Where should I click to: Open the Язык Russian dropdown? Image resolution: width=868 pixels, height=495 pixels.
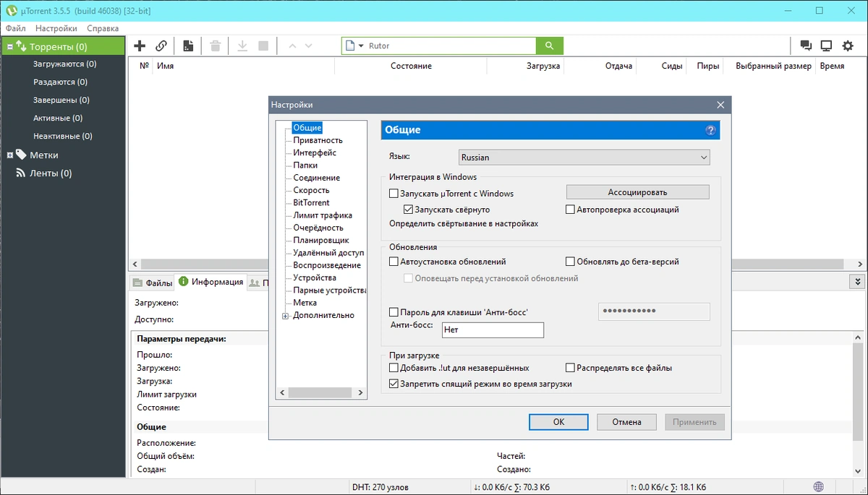[x=584, y=157]
